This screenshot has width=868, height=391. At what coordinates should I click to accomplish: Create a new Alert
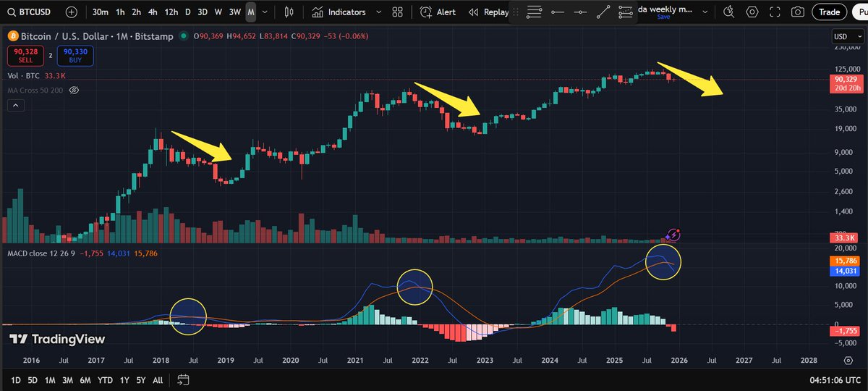[438, 12]
